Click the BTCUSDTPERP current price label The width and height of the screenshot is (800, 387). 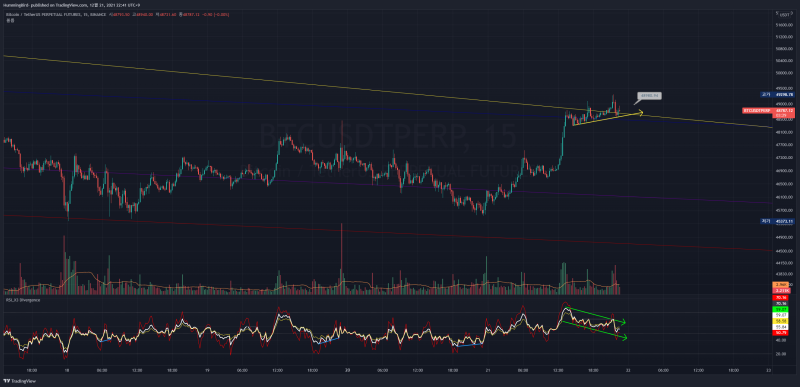[769, 110]
